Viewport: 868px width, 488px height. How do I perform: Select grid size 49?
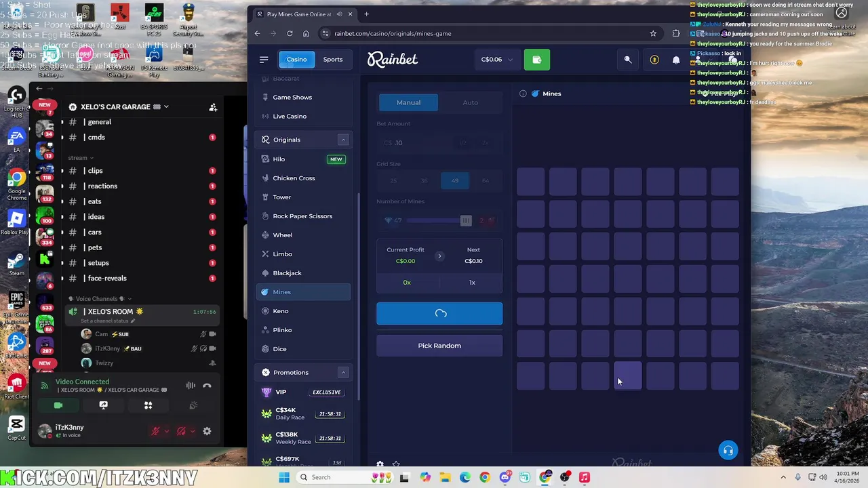pyautogui.click(x=454, y=180)
